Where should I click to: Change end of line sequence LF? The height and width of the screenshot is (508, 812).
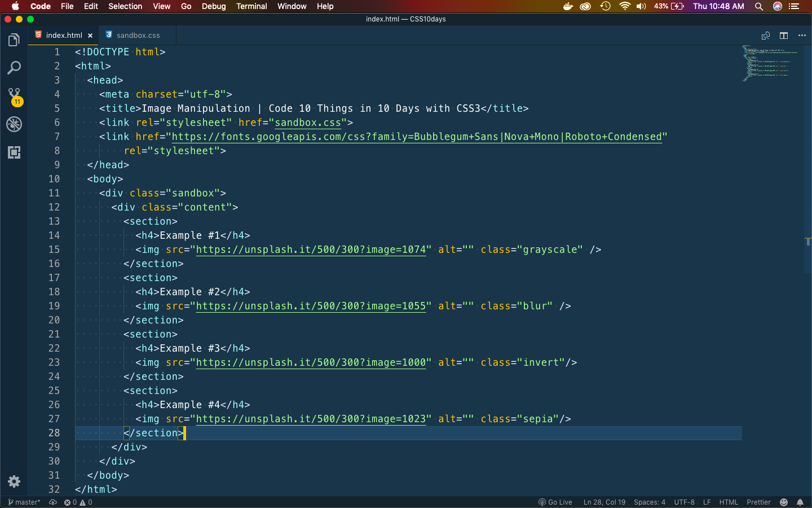click(707, 502)
